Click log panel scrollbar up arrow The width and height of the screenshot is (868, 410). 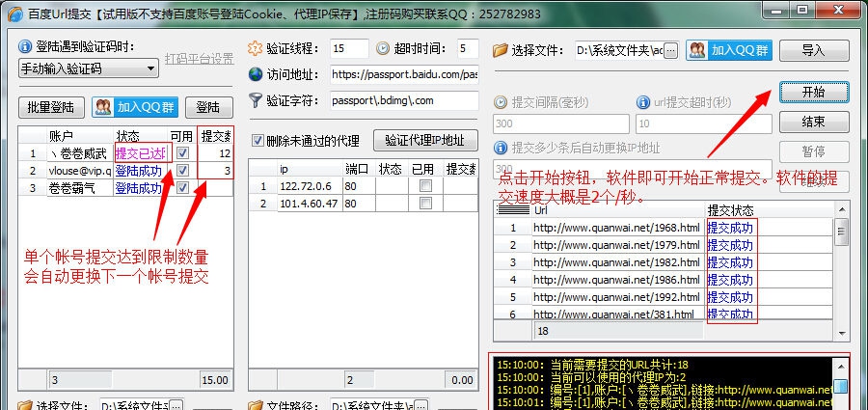click(x=840, y=365)
